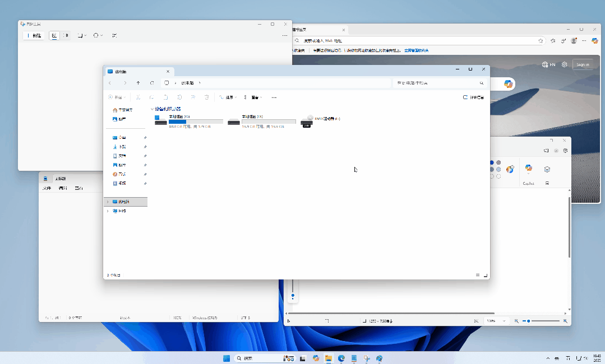Switch Snipping Tool to video record mode
605x364 pixels.
pyautogui.click(x=66, y=35)
